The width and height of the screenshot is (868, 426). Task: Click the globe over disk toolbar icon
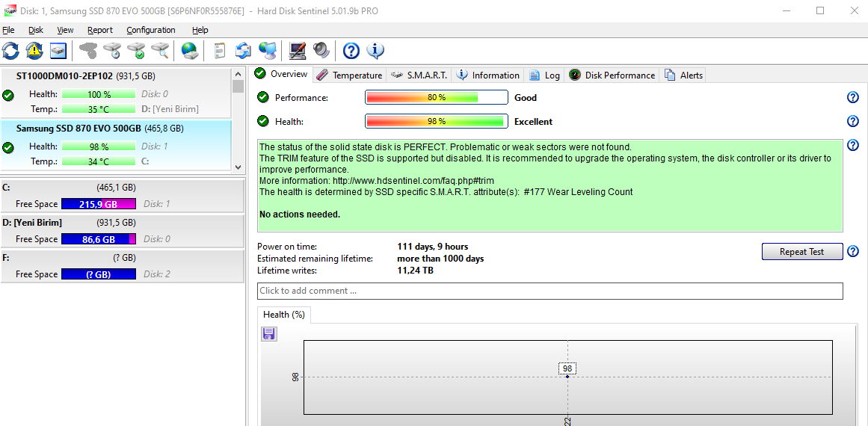pyautogui.click(x=190, y=51)
